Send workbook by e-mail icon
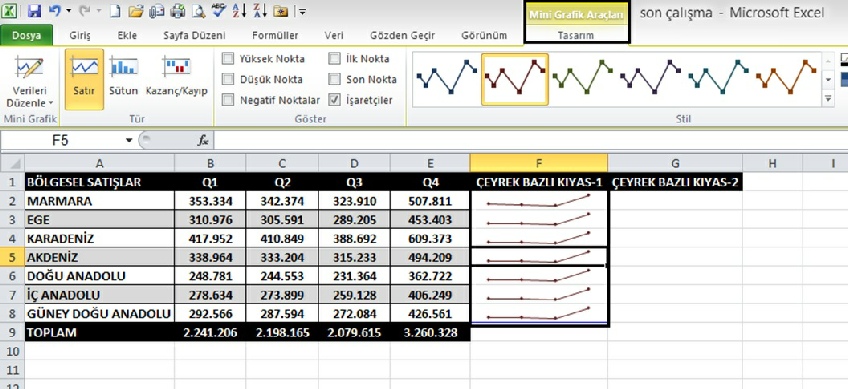 coord(157,10)
